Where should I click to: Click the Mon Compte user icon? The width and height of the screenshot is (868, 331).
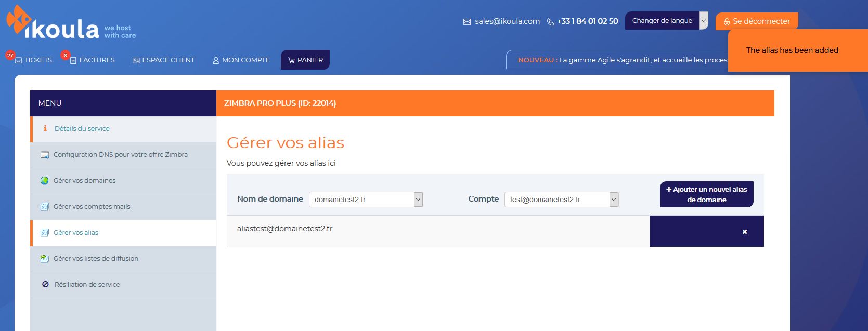point(216,60)
